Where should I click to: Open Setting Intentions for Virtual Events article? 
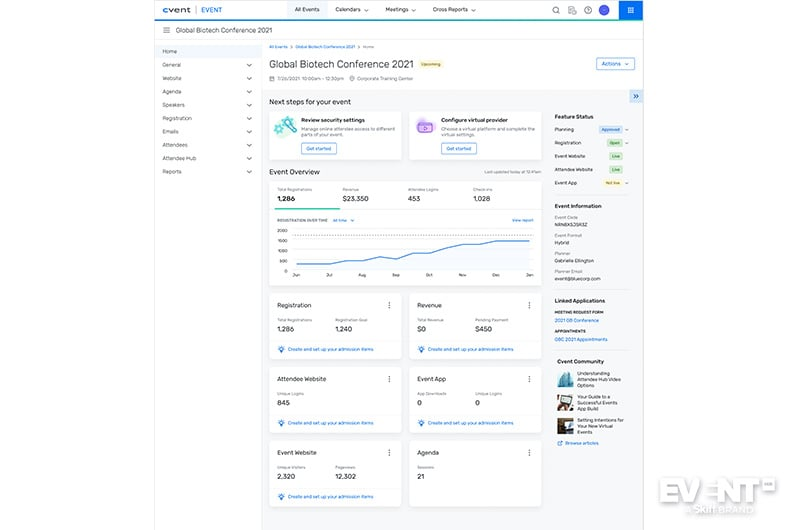[600, 426]
